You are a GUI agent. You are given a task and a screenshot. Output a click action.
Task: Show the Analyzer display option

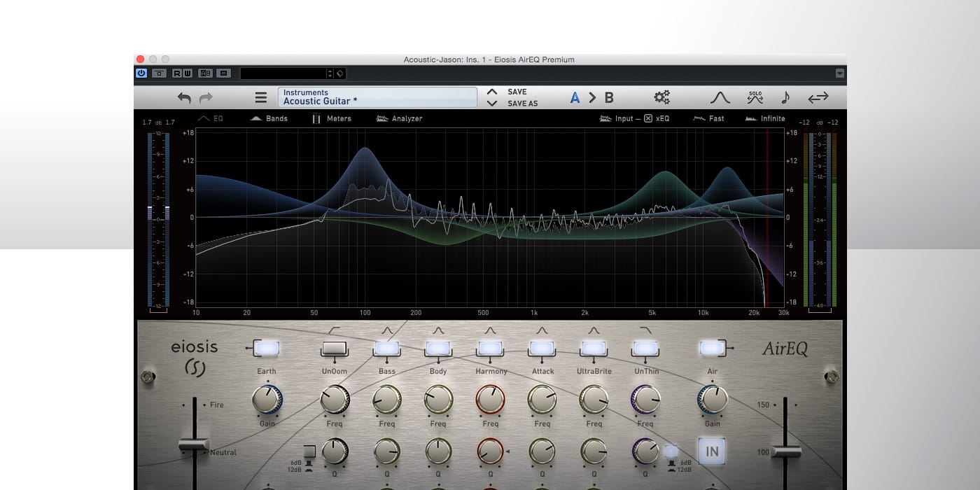(x=399, y=118)
